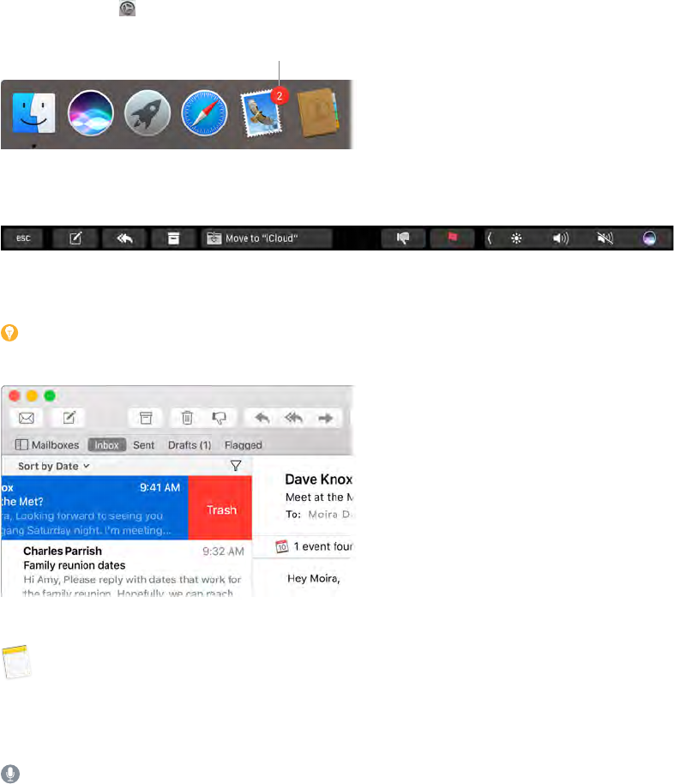Tap the Siri button on Touch Bar
The image size is (674, 784).
coord(649,238)
